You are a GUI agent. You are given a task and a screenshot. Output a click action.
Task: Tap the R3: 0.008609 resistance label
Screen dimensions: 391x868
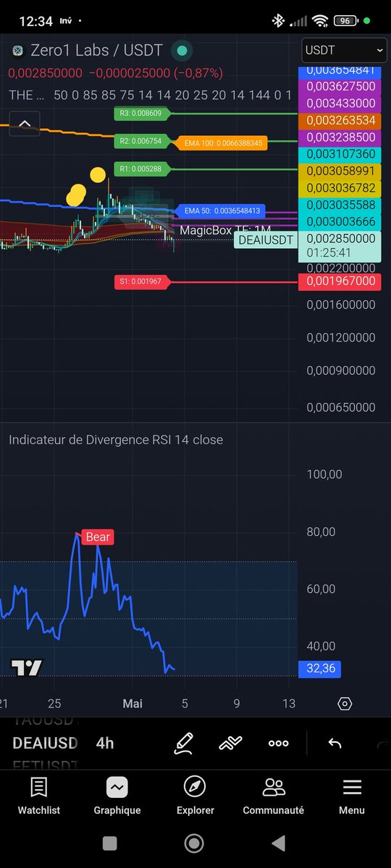coord(143,114)
